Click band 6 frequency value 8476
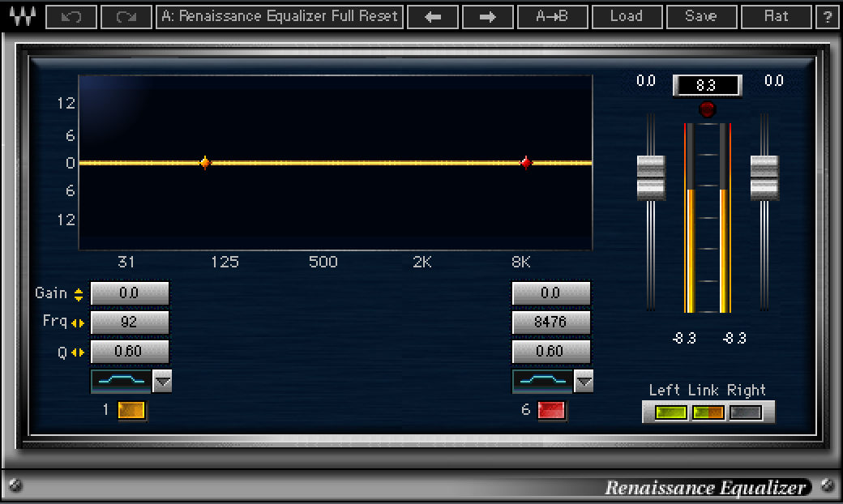The image size is (843, 504). (551, 322)
